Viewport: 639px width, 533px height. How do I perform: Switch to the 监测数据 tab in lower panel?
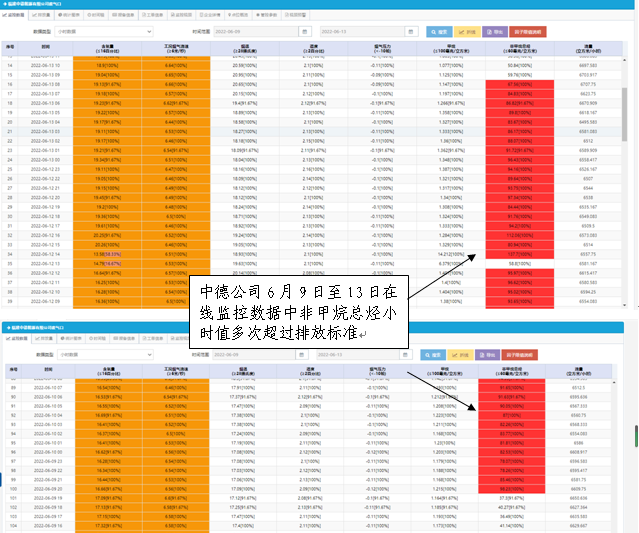tap(19, 338)
